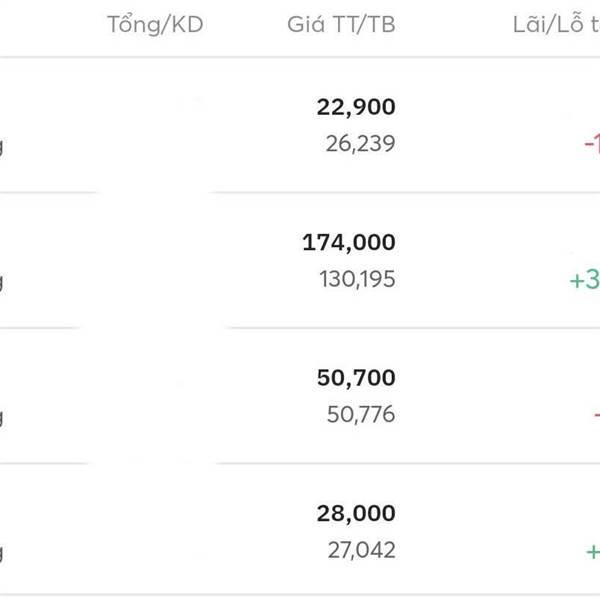Click the market price 22,900
This screenshot has height=600, width=600.
pyautogui.click(x=356, y=107)
